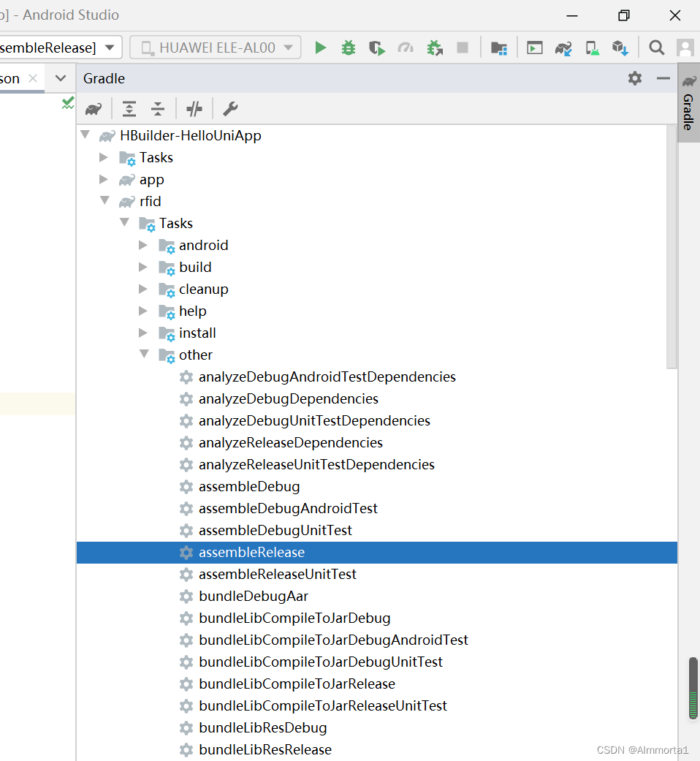The image size is (700, 761).
Task: Open the profiler gauge icon
Action: [x=406, y=48]
